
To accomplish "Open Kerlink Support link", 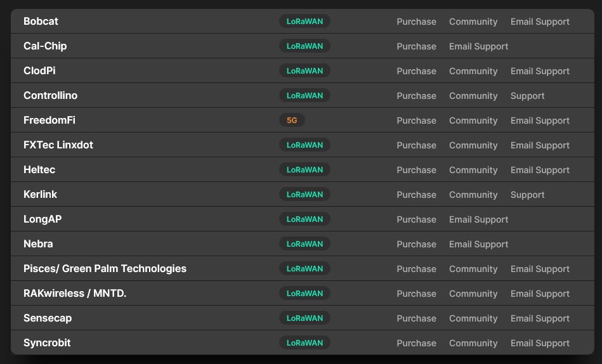I will click(x=527, y=195).
